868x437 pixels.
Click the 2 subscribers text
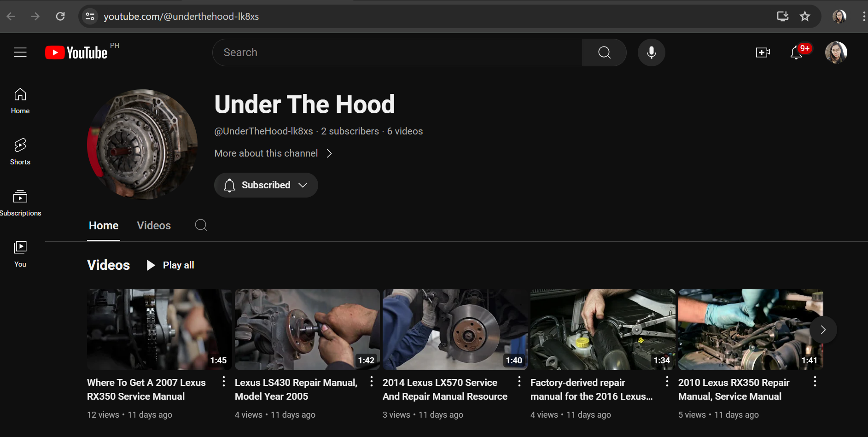[350, 131]
